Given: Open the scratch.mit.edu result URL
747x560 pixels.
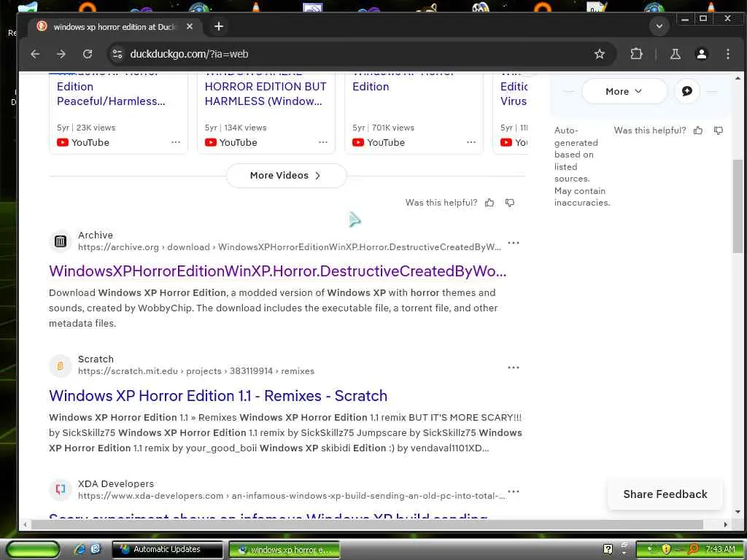Looking at the screenshot, I should [x=196, y=371].
